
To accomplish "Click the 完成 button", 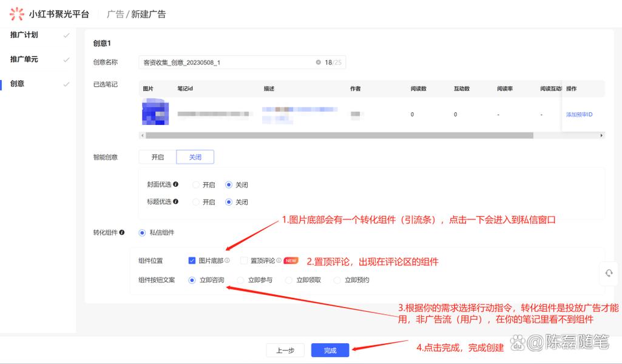I will click(x=330, y=351).
